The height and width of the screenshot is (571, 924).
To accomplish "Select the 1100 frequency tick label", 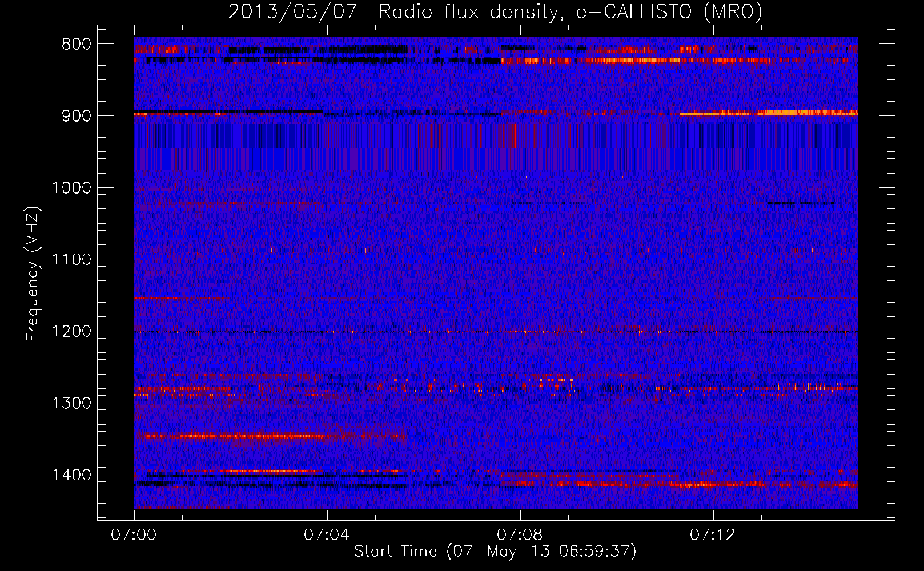I will tap(71, 260).
